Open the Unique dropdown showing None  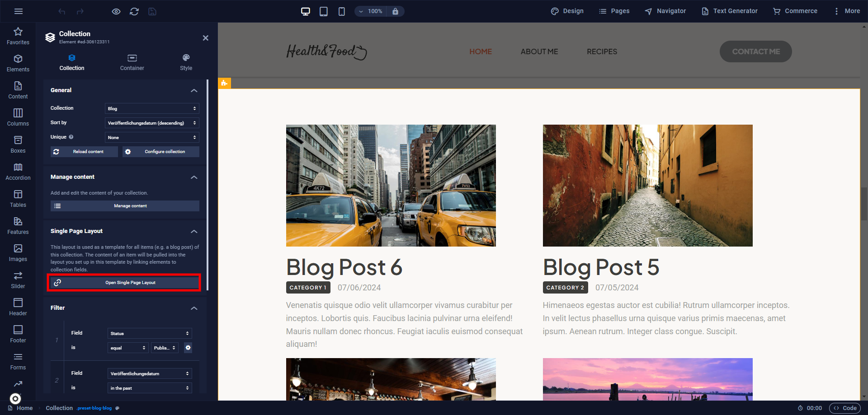tap(152, 137)
